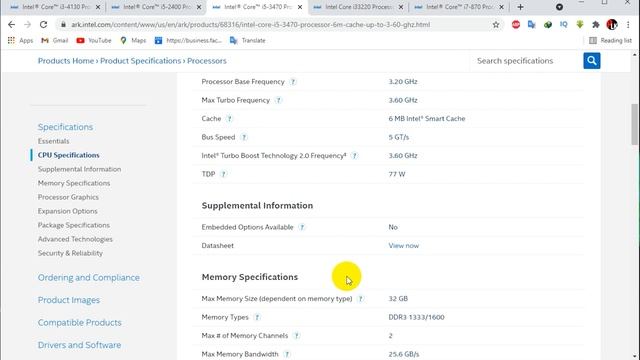The height and width of the screenshot is (360, 640).
Task: Click the green download extension icon
Action: coord(580,24)
